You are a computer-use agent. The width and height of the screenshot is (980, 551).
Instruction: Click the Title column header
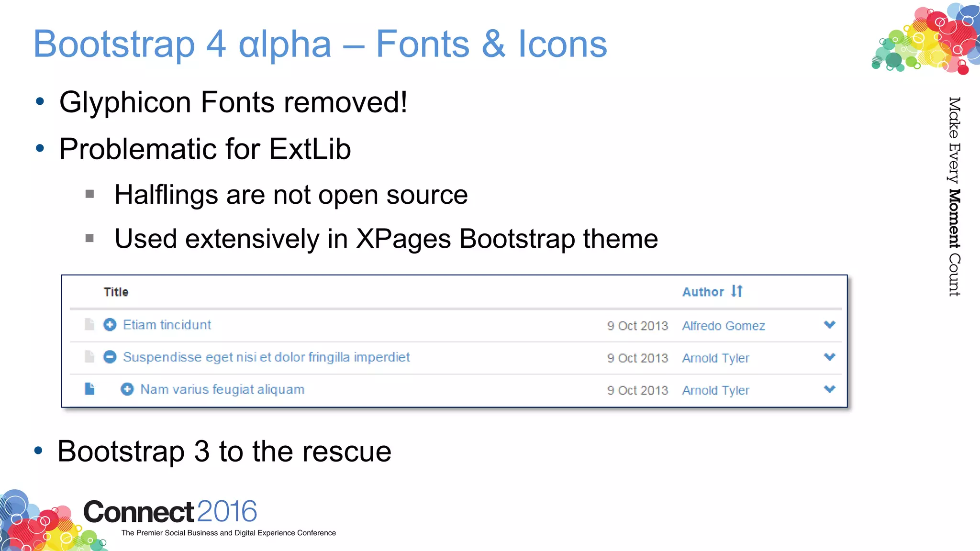[116, 292]
